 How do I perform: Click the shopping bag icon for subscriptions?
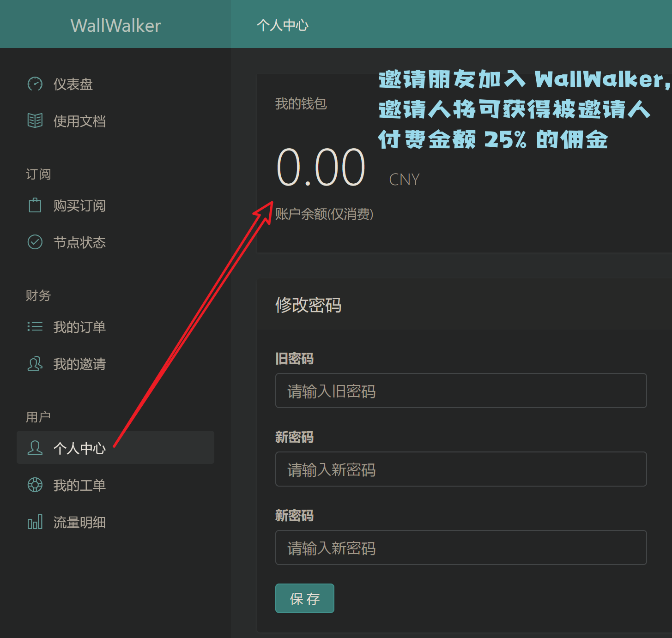[x=35, y=205]
